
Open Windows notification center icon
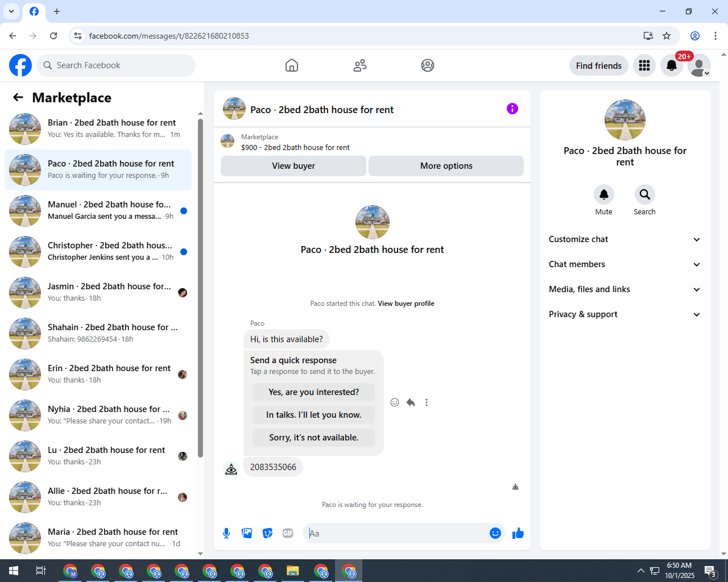tap(710, 571)
